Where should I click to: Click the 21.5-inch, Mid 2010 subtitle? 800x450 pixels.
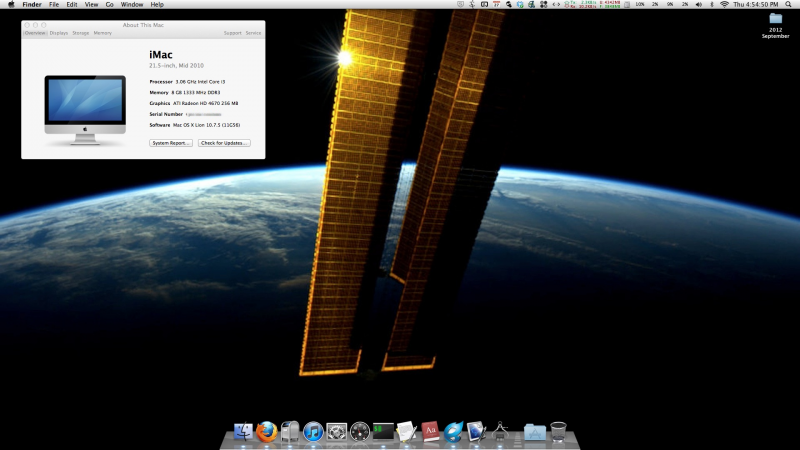point(177,65)
